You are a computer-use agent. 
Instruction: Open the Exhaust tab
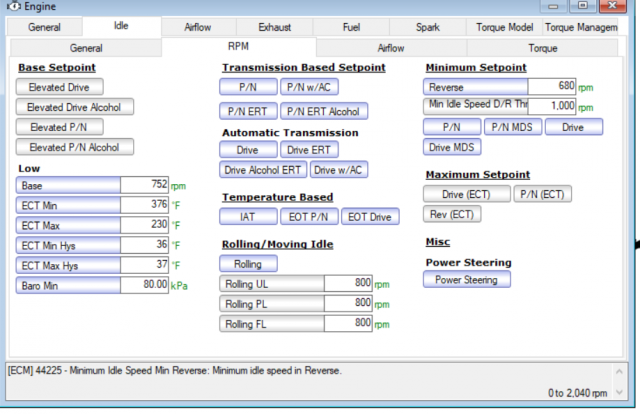[275, 27]
